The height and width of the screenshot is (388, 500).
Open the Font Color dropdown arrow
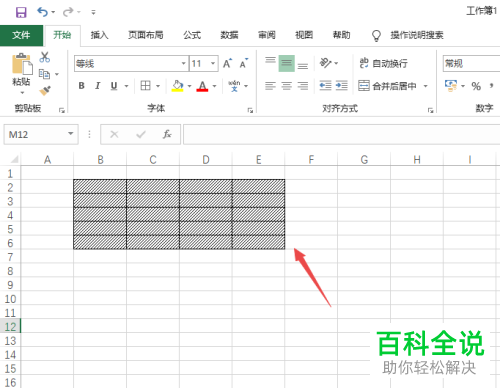215,86
